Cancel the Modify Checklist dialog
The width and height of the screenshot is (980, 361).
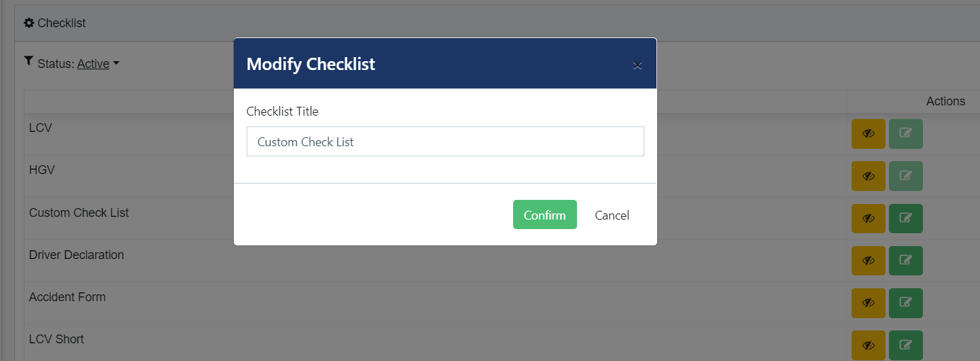coord(612,215)
